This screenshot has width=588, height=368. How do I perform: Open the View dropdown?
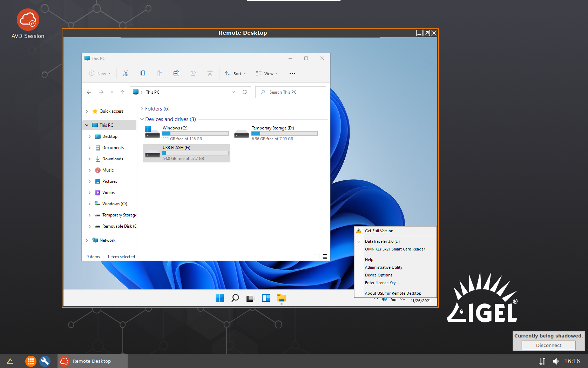click(x=267, y=73)
